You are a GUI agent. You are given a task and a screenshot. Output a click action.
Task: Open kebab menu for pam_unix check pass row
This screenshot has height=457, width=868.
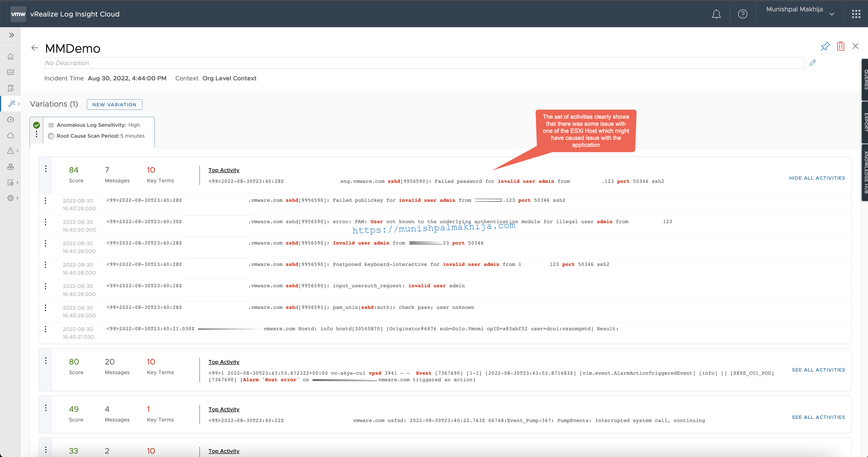click(46, 308)
